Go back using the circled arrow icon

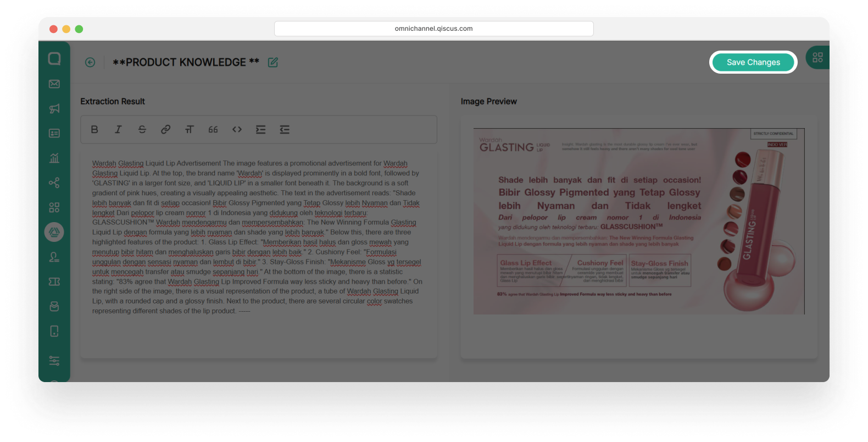(x=90, y=63)
